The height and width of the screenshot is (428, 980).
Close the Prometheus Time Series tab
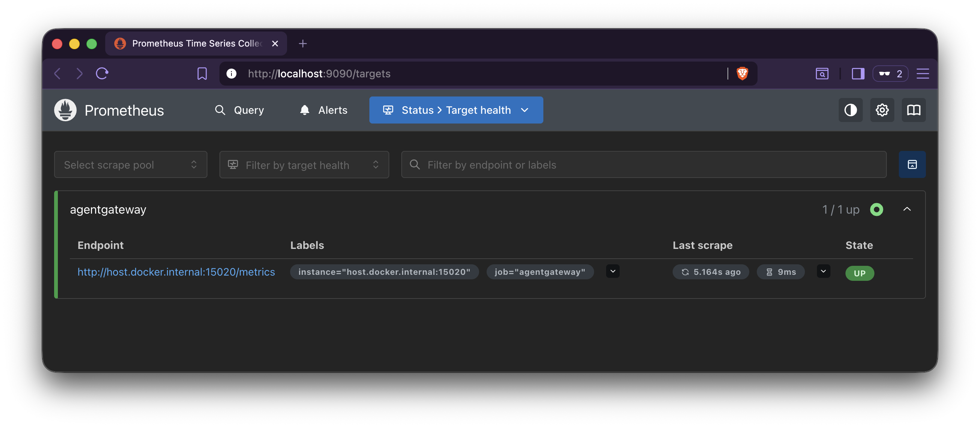tap(275, 43)
